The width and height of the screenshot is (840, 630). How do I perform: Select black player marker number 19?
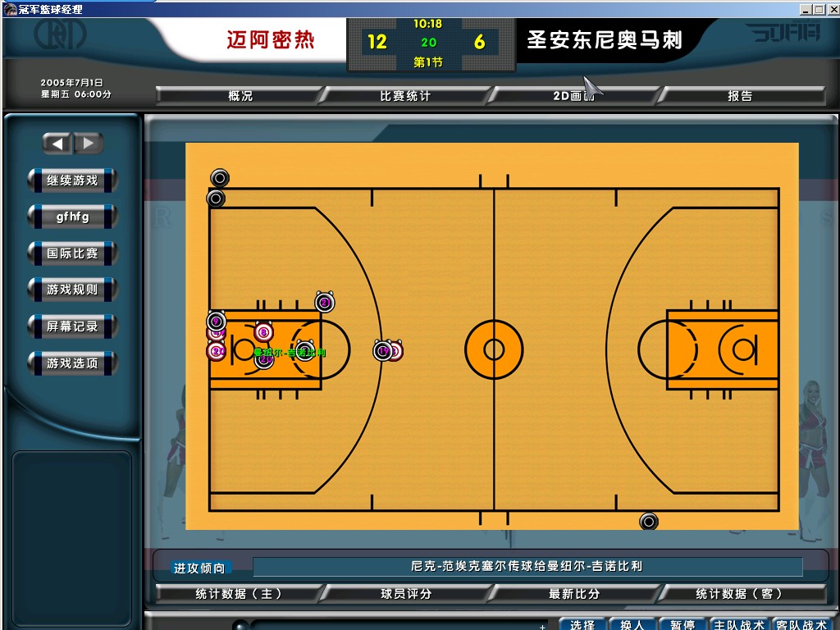(383, 351)
